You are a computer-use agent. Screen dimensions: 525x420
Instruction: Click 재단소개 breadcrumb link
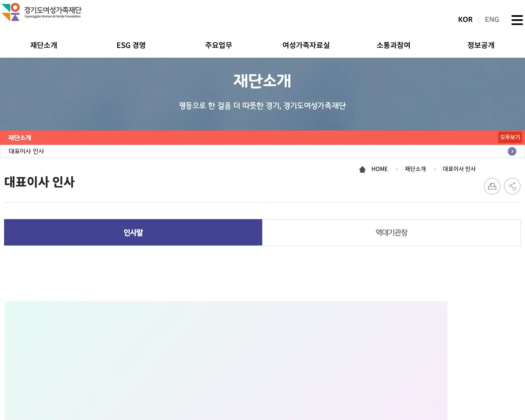pos(415,169)
